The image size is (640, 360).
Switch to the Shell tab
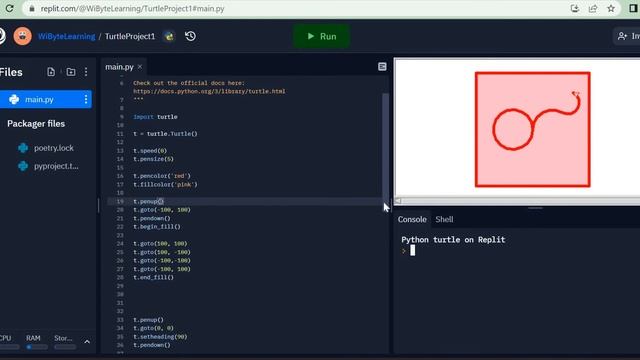[444, 220]
